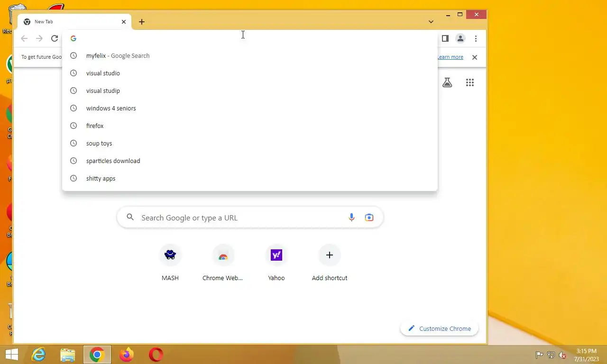Choose the 'soup toys' suggestion

click(x=249, y=143)
